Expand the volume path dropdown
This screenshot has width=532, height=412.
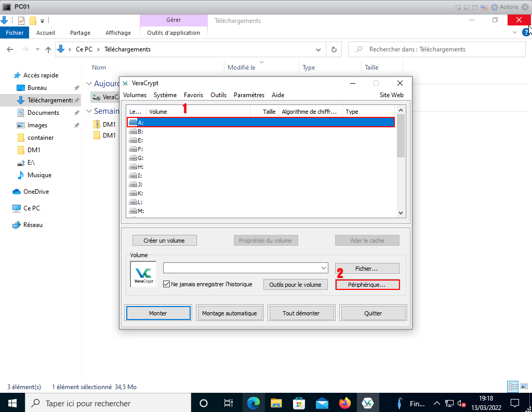coord(324,268)
